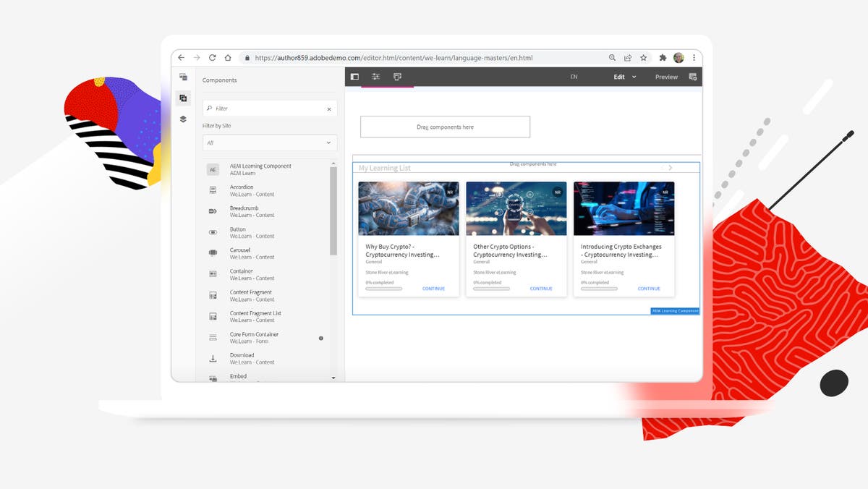The image size is (868, 489).
Task: Toggle the device emulator icon in the editor toolbar
Action: click(396, 76)
